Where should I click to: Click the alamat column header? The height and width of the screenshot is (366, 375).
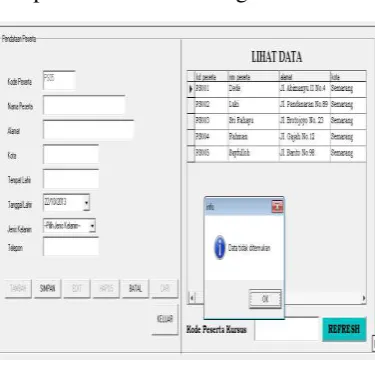coord(305,77)
